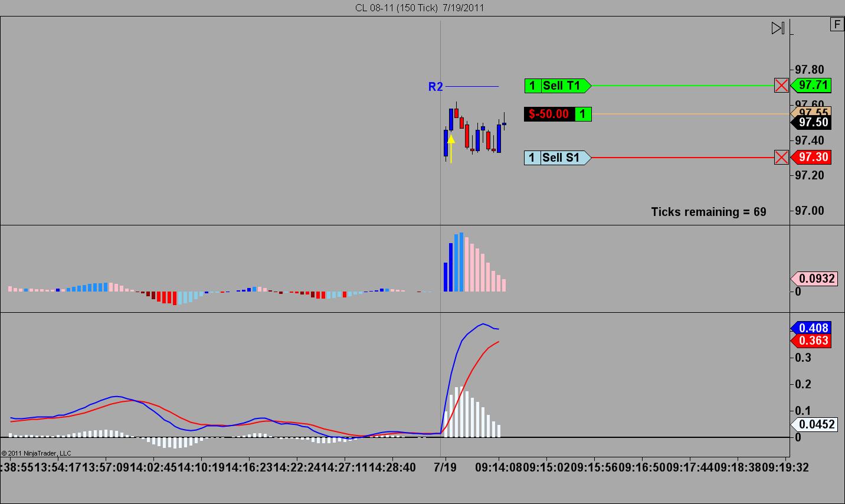The image size is (845, 504).
Task: Click the 14:10:19 time axis label
Action: point(202,467)
